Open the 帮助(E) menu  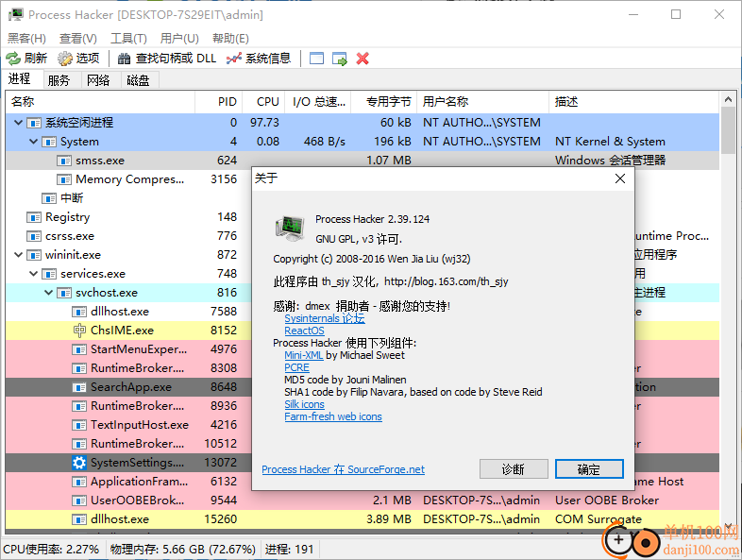pos(230,39)
